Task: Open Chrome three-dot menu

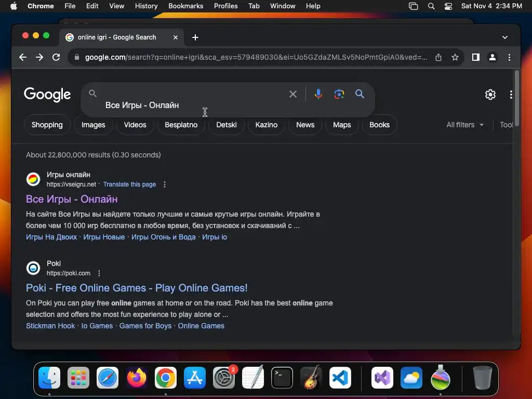Action: [x=509, y=57]
